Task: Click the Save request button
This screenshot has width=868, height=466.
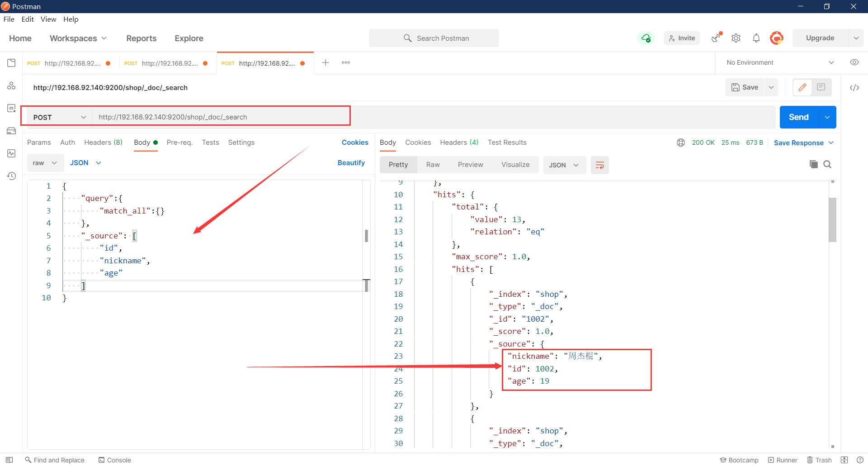Action: pos(745,87)
